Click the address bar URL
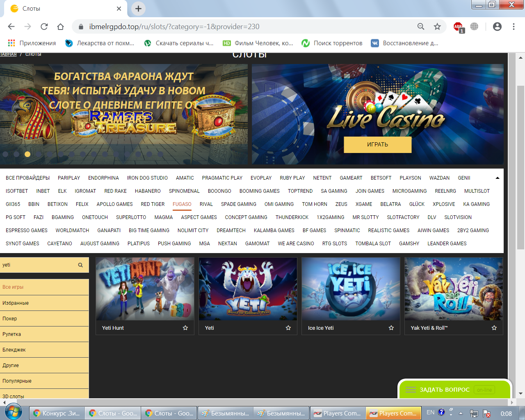 click(174, 27)
